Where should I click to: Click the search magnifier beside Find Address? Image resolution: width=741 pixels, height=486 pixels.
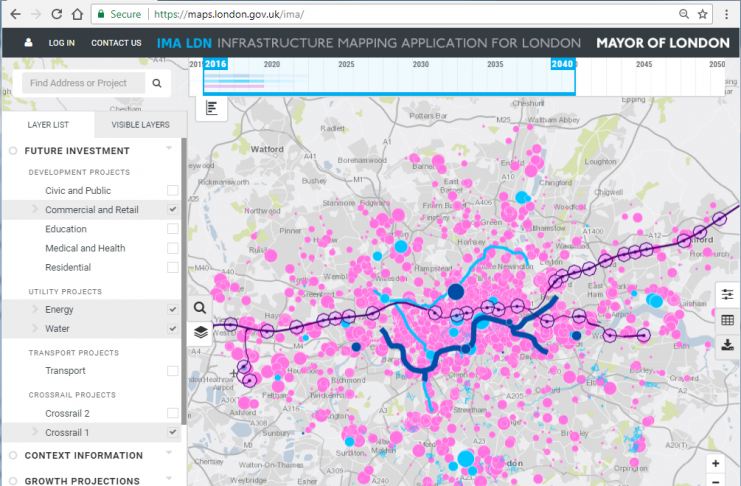pos(157,83)
